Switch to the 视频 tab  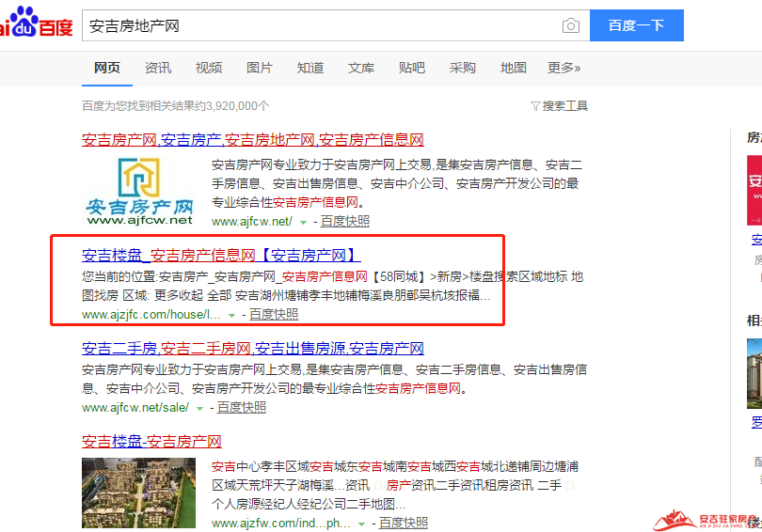[x=209, y=68]
